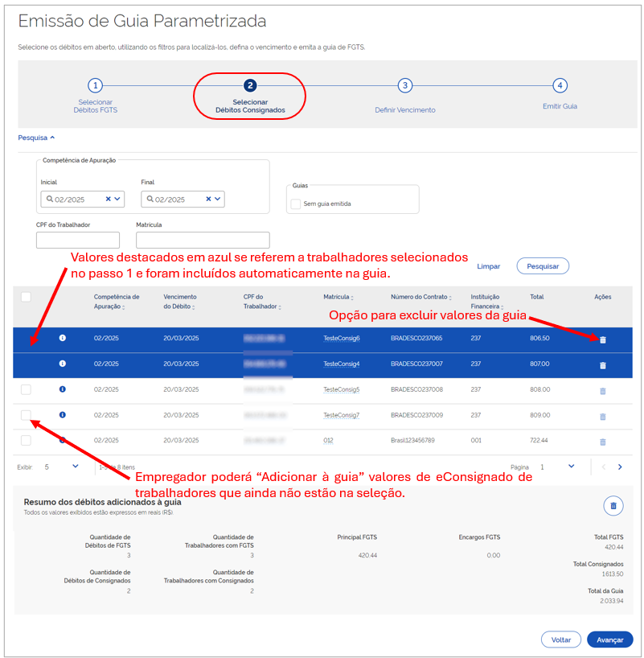This screenshot has height=658, width=644.
Task: Click the Avançar button
Action: [x=609, y=639]
